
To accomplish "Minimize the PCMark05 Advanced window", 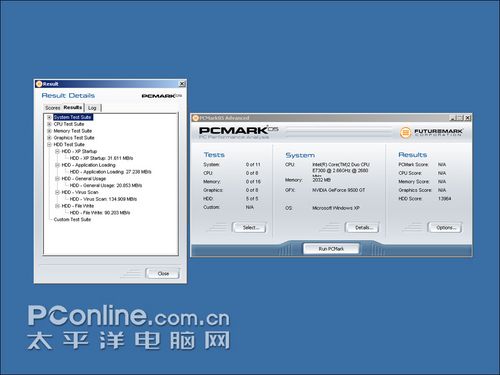I will [452, 118].
